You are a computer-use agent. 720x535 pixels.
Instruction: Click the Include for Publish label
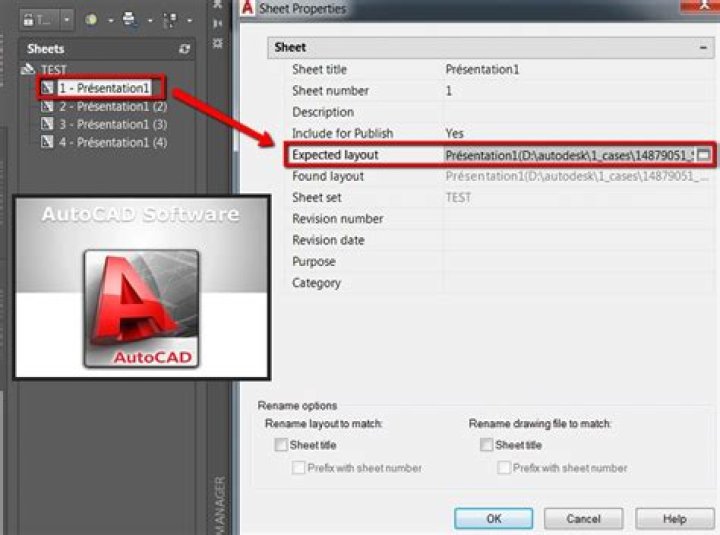343,133
